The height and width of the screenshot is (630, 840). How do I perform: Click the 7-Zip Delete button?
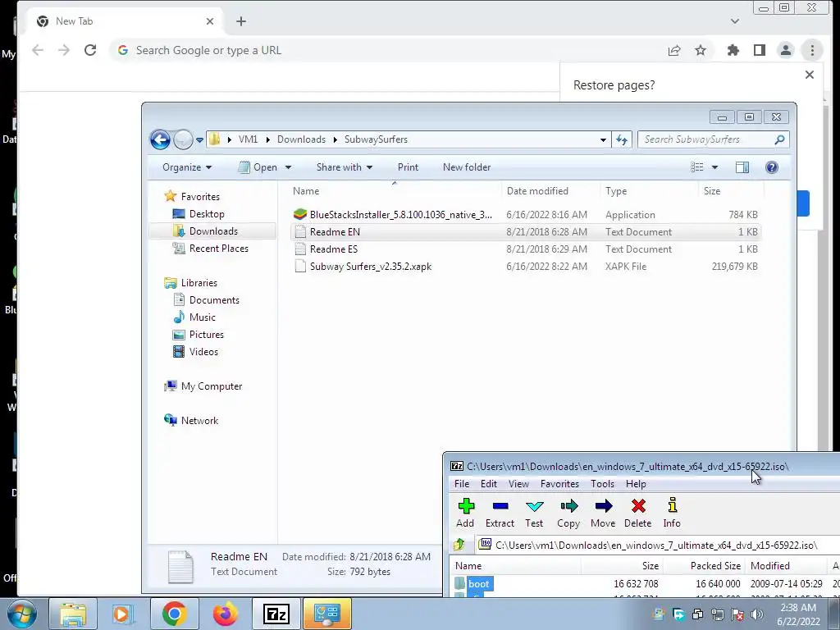[x=638, y=513]
